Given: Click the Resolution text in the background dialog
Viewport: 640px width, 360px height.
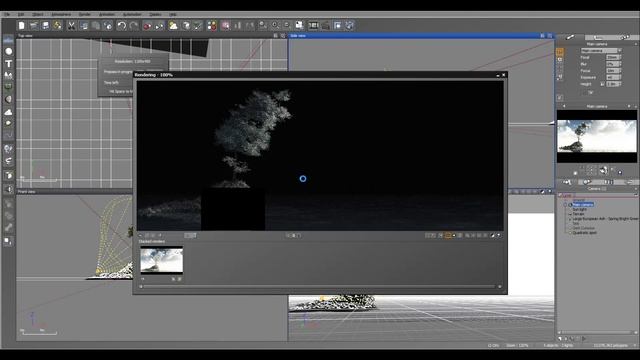Looking at the screenshot, I should pos(132,61).
